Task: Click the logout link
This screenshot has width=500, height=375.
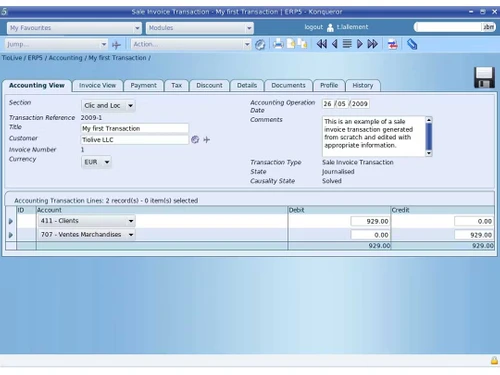Action: (x=314, y=27)
